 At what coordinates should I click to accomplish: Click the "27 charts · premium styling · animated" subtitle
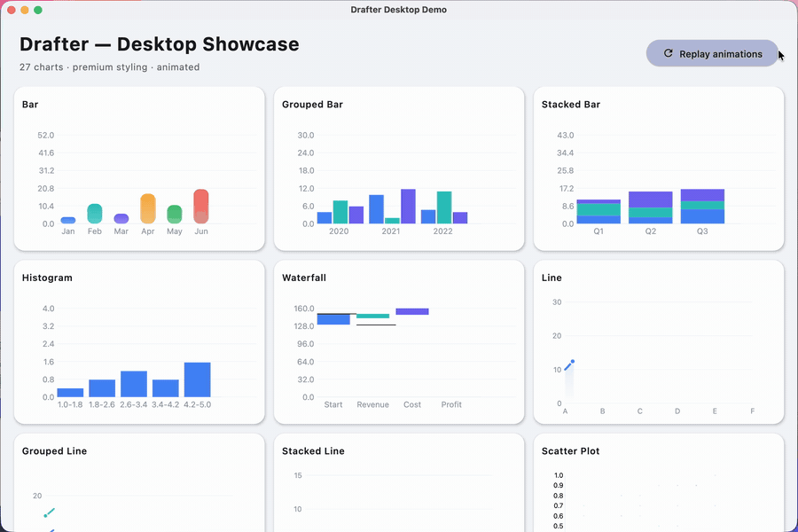[x=109, y=67]
